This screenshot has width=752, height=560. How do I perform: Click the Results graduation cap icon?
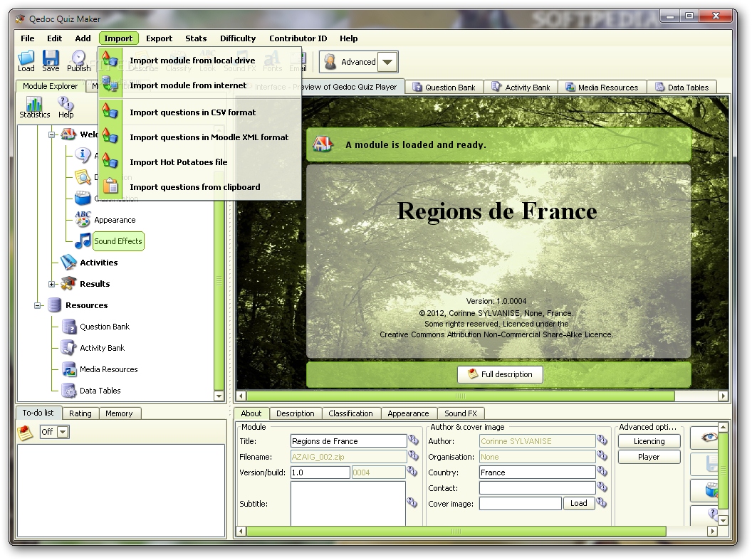pyautogui.click(x=68, y=283)
